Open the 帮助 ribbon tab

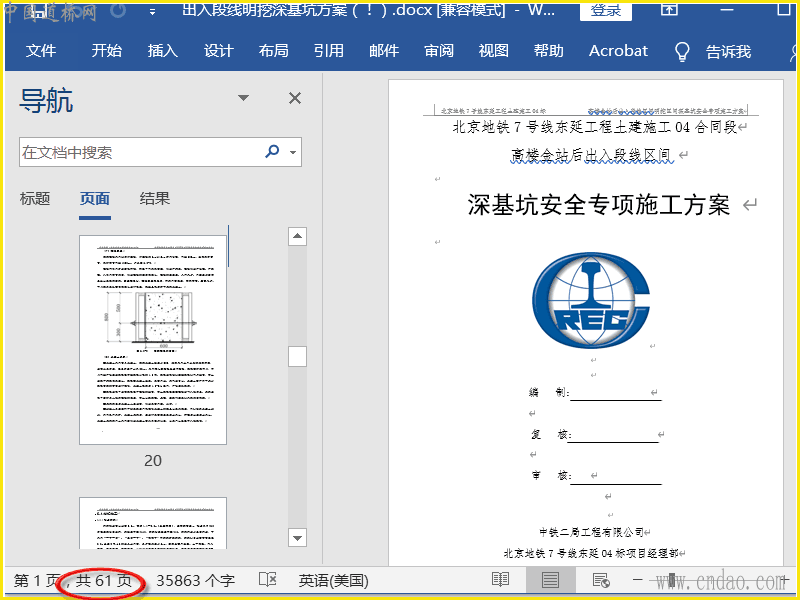coord(548,51)
